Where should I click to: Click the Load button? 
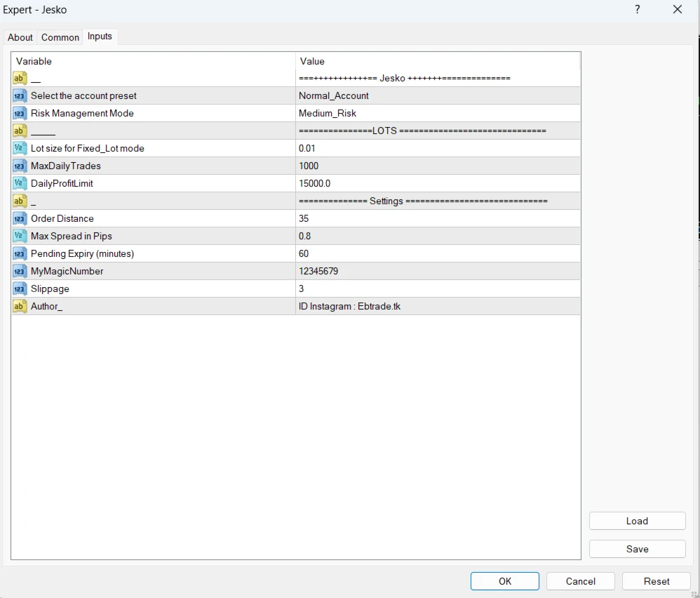coord(637,521)
